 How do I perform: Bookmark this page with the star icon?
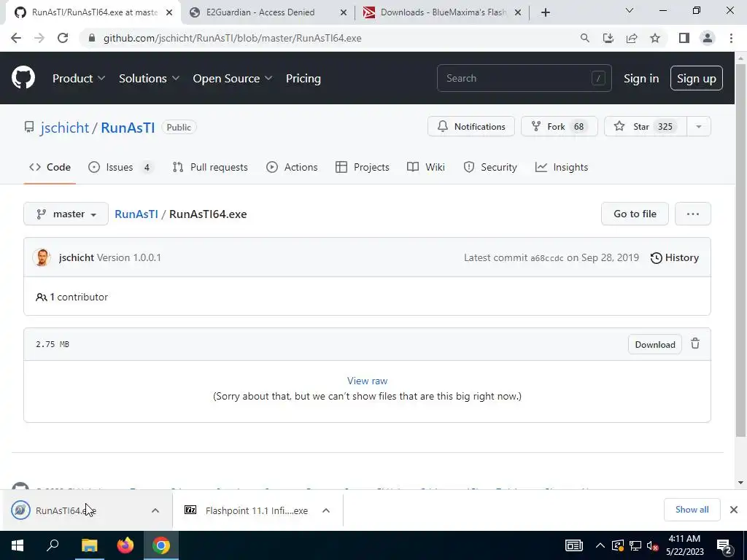point(655,38)
